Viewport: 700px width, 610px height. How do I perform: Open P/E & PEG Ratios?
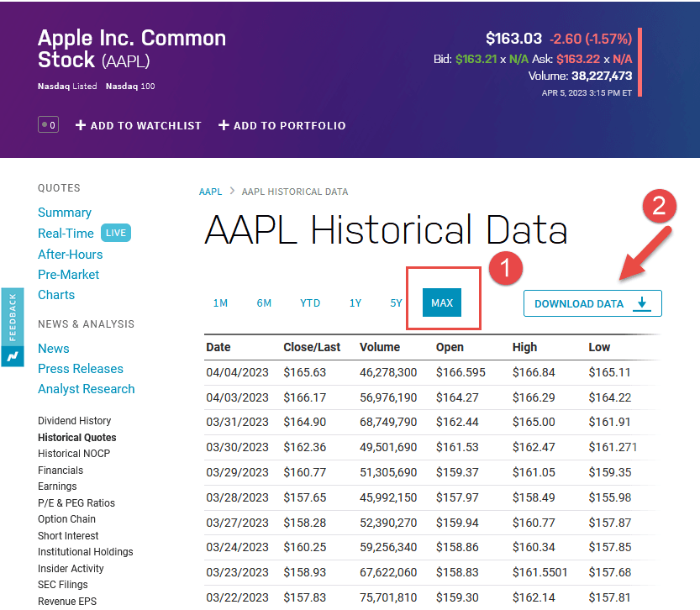pyautogui.click(x=76, y=503)
